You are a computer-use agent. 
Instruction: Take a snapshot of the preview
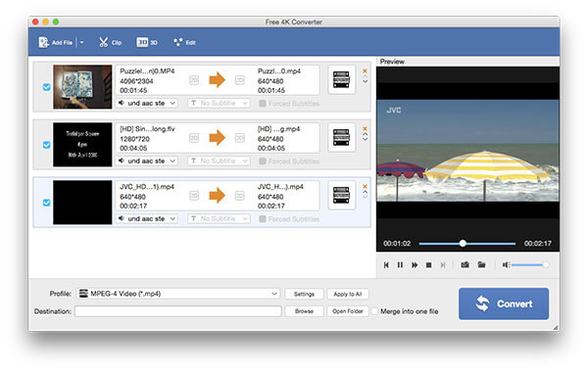[465, 265]
